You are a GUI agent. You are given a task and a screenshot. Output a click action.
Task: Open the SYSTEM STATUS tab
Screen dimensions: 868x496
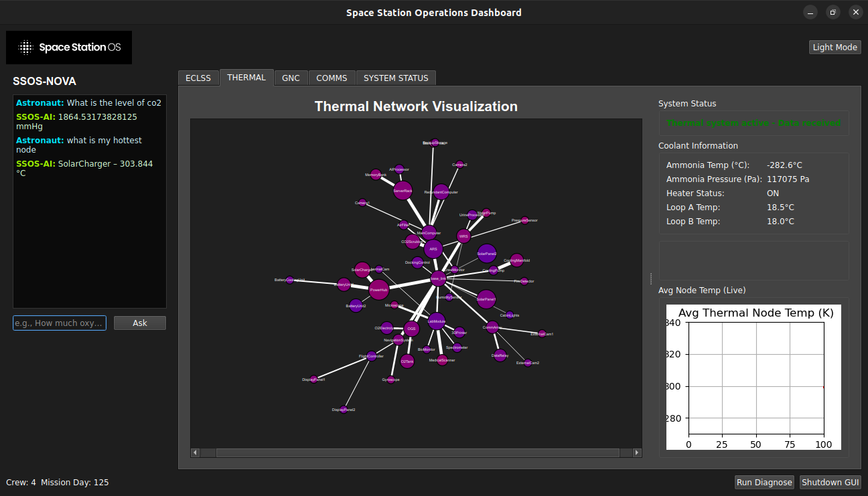396,78
